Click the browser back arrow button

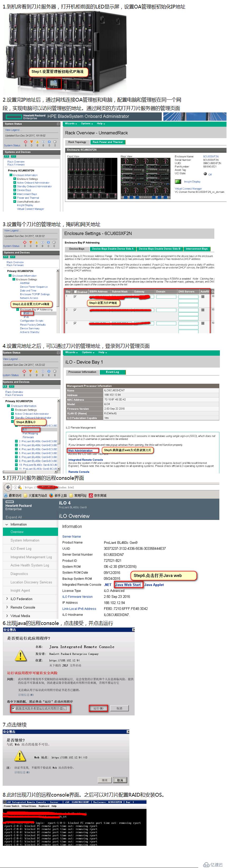click(8, 487)
